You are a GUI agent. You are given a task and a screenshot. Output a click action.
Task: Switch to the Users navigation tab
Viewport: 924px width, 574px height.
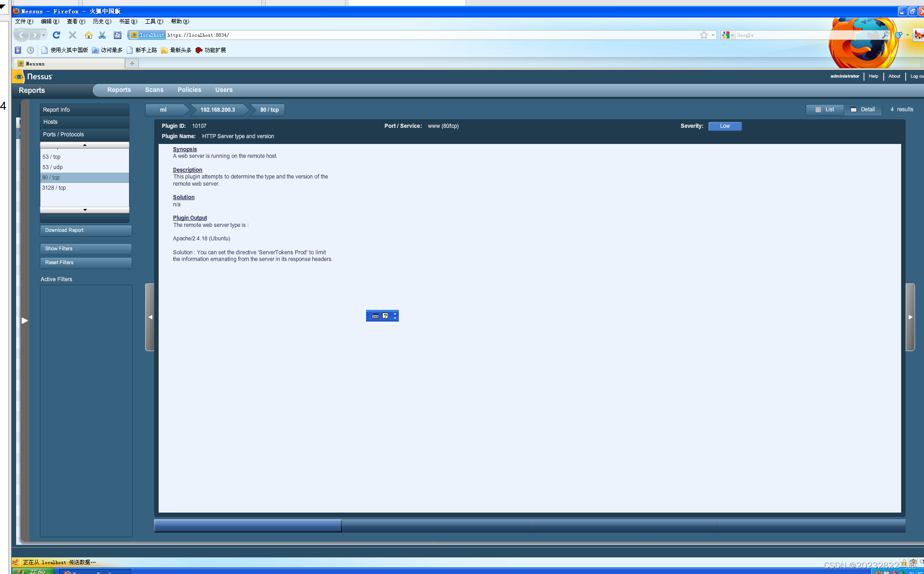(224, 90)
